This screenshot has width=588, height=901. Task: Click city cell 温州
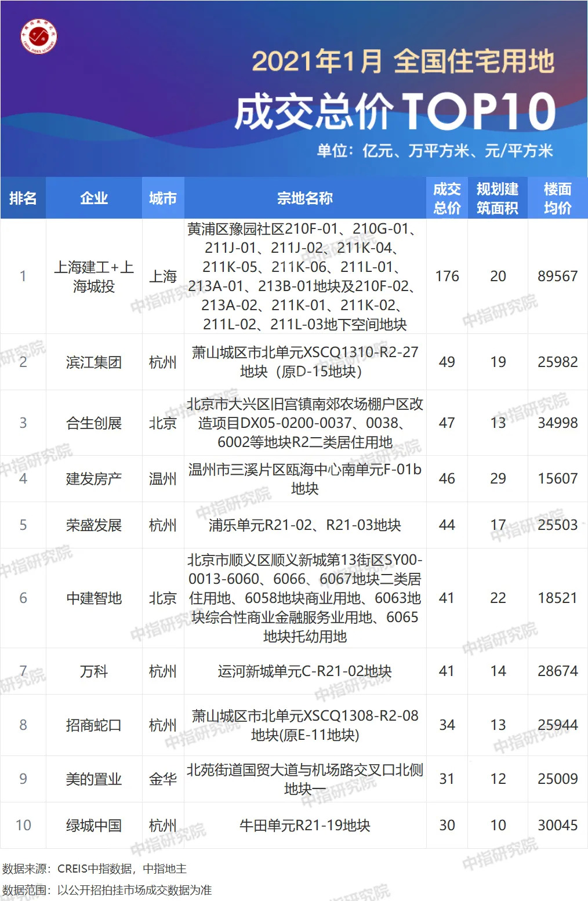tap(163, 479)
